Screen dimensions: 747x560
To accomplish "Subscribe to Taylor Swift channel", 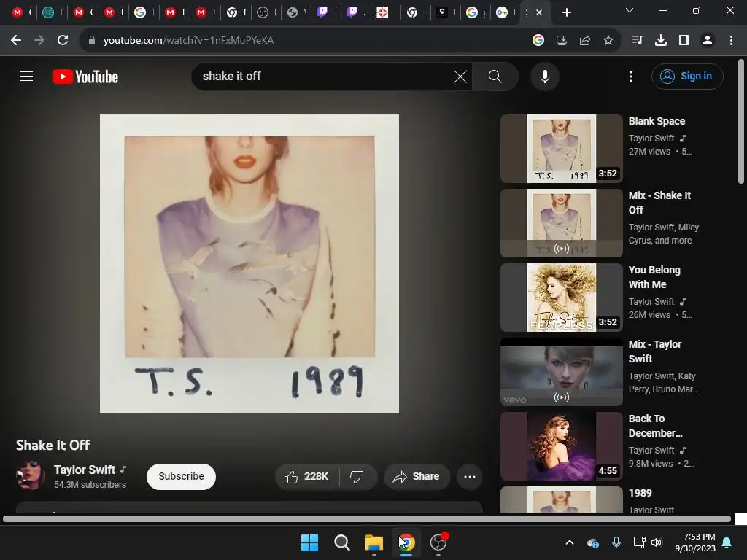I will pos(181,477).
